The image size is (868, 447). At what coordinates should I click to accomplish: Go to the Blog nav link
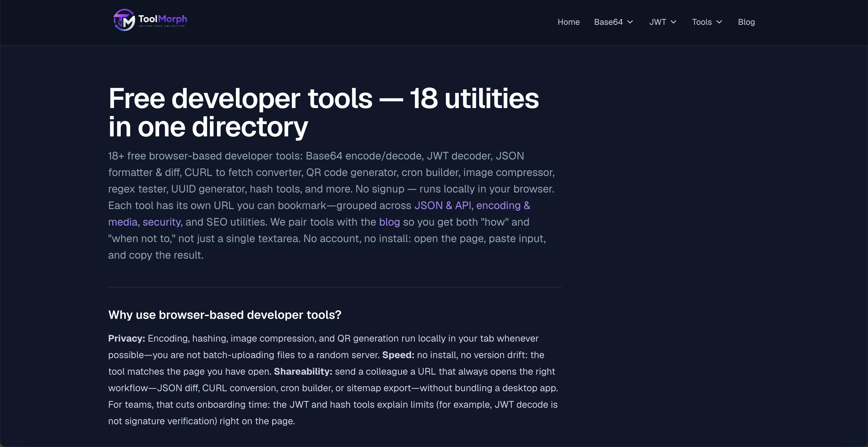click(x=746, y=22)
